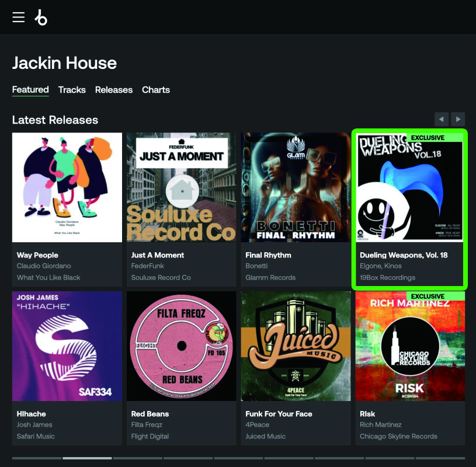Click Funk For Your Face title
Viewport: 476px width, 467px height.
[279, 414]
